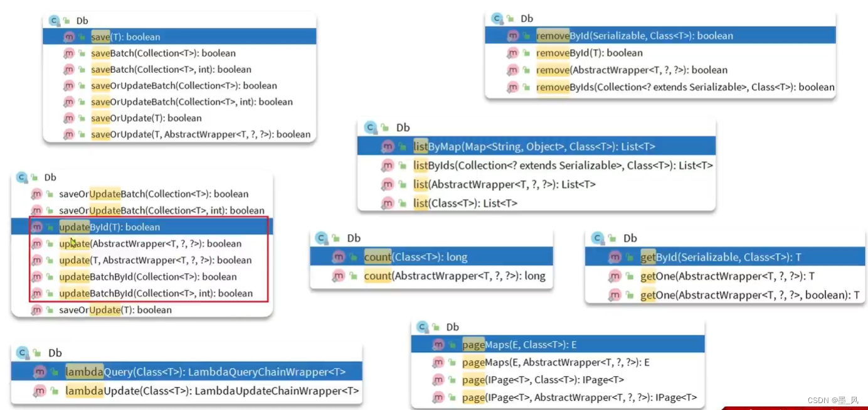The width and height of the screenshot is (868, 410).
Task: Pick updateBatchById(Collection<T>): boolean
Action: [x=148, y=277]
